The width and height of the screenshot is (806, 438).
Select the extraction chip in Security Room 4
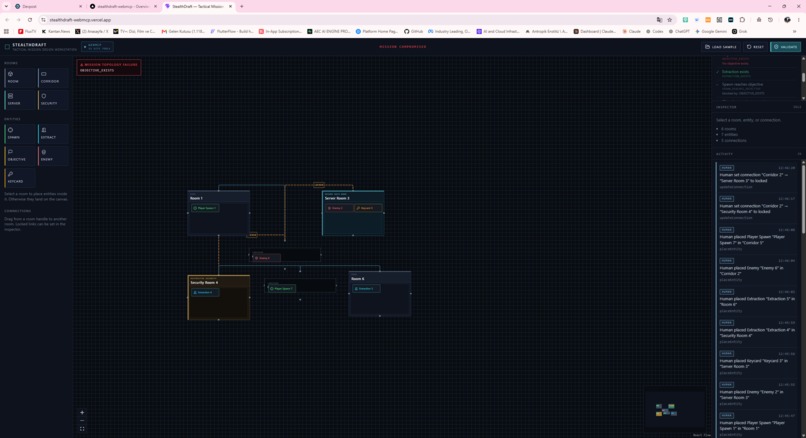pyautogui.click(x=205, y=293)
